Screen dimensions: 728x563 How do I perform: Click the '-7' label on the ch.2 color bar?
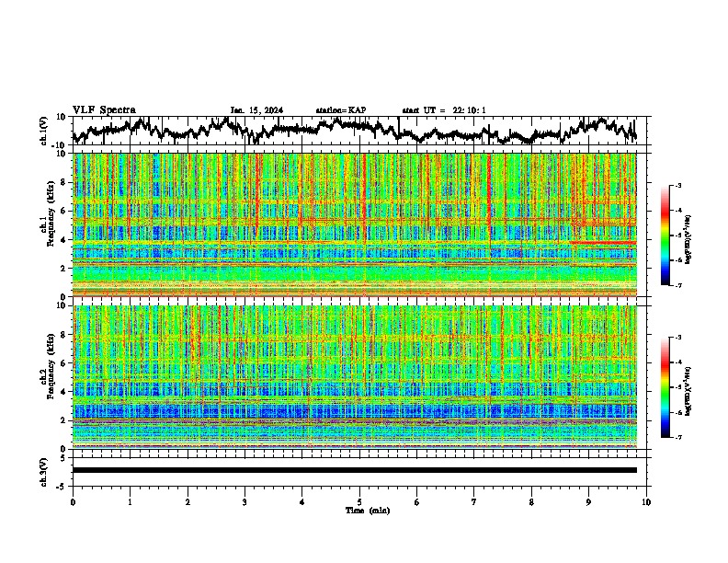(677, 437)
